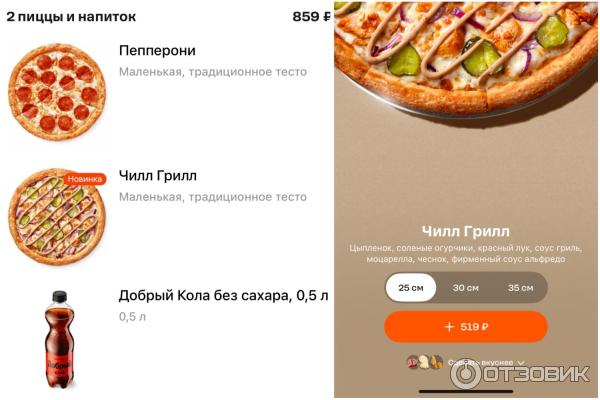The image size is (600, 400).
Task: Choose the 30 см size option
Action: (466, 287)
